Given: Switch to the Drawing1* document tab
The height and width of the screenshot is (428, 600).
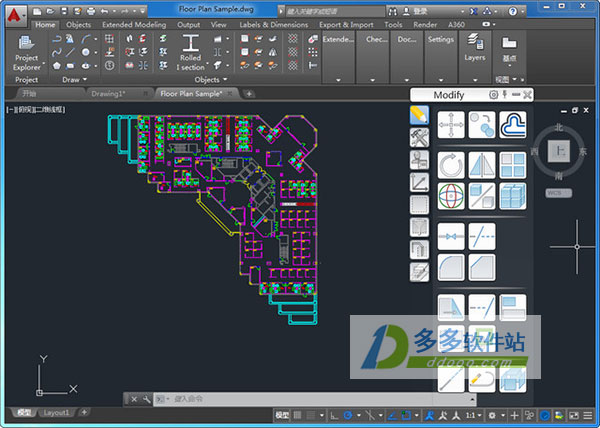Looking at the screenshot, I should 108,94.
